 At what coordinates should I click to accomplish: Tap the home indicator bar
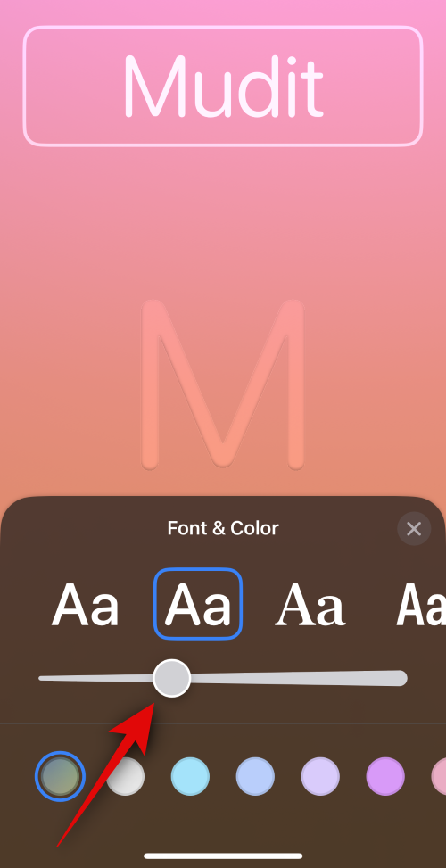[x=223, y=856]
